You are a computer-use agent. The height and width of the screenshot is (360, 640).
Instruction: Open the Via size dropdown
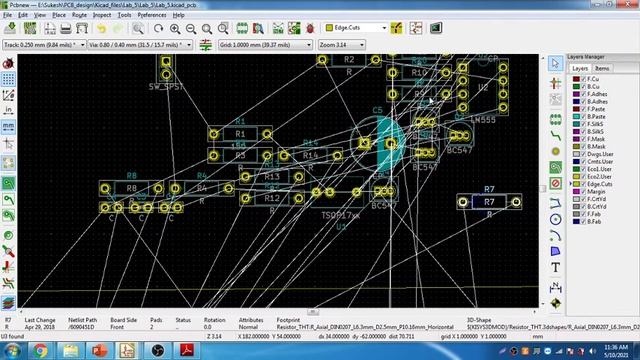click(140, 45)
